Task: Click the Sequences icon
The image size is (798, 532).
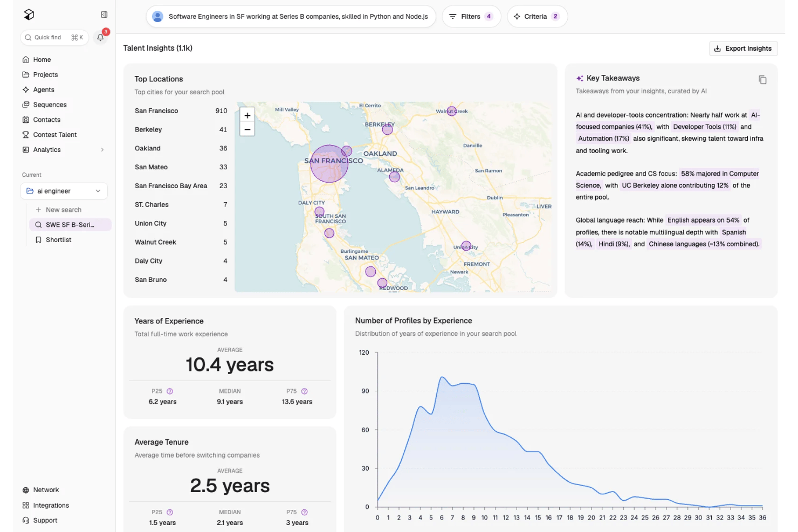Action: [x=26, y=105]
